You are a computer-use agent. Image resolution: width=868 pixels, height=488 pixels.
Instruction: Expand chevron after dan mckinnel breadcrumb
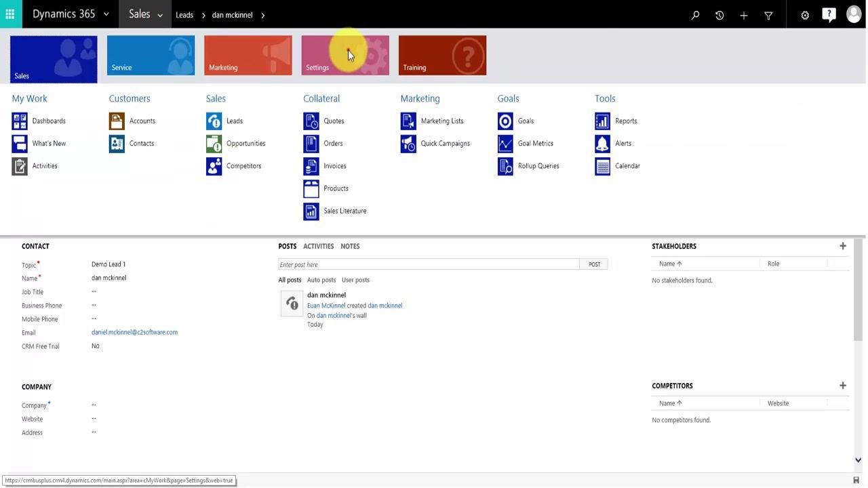pyautogui.click(x=263, y=15)
